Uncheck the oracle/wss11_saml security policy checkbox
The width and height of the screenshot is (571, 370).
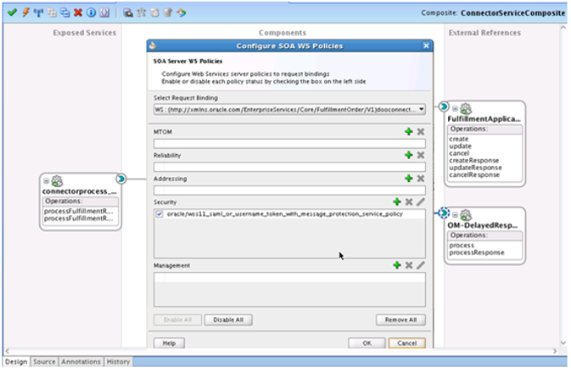tap(160, 214)
